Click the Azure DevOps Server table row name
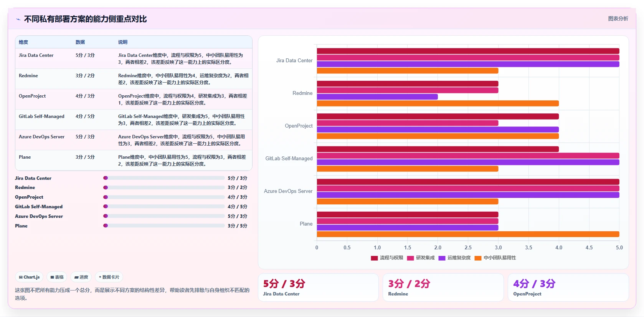 click(41, 137)
